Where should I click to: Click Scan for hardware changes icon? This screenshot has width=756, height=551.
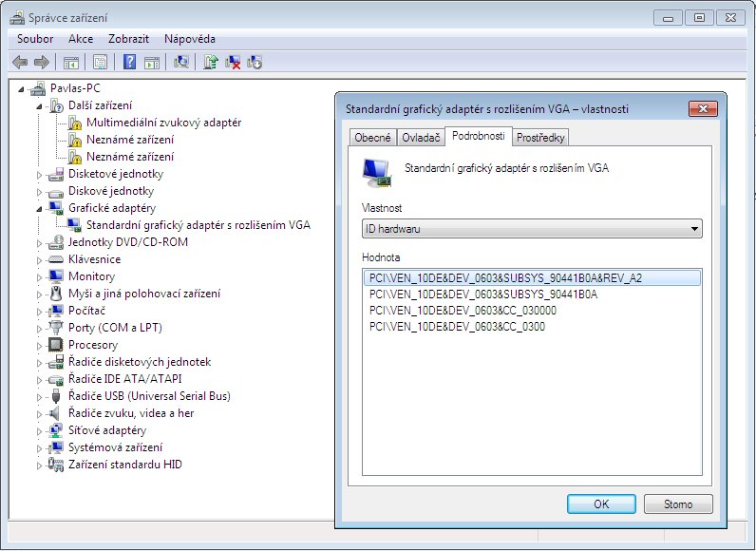(181, 63)
